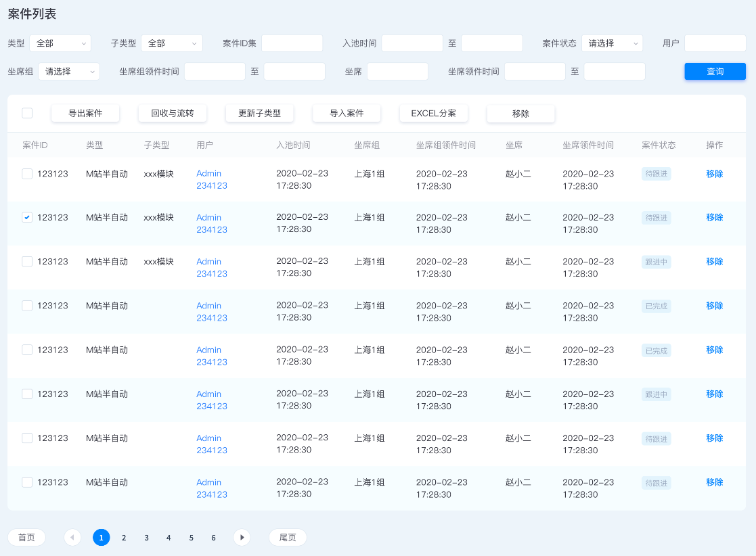
Task: Focus the 坐席 input field
Action: point(398,71)
